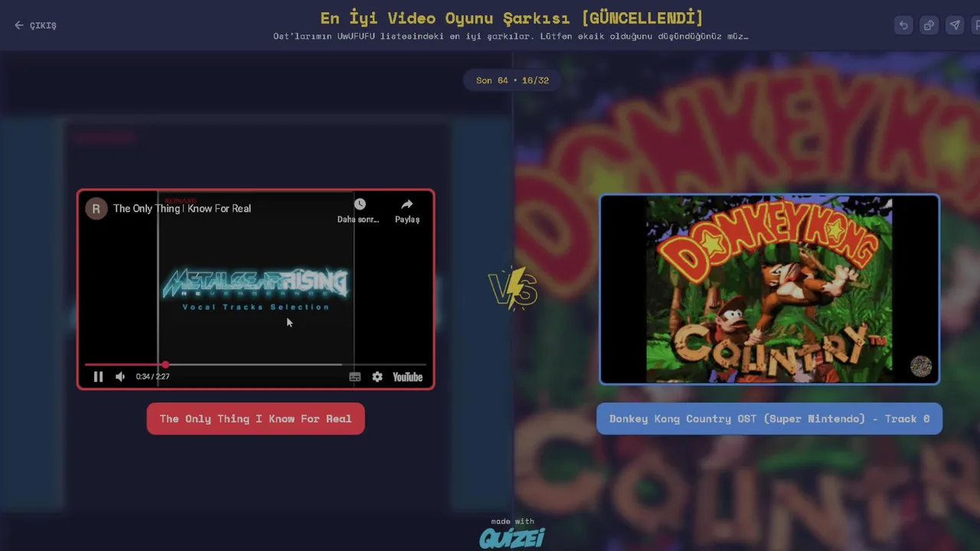
Task: Click the video progress bar scrubber
Action: click(165, 364)
